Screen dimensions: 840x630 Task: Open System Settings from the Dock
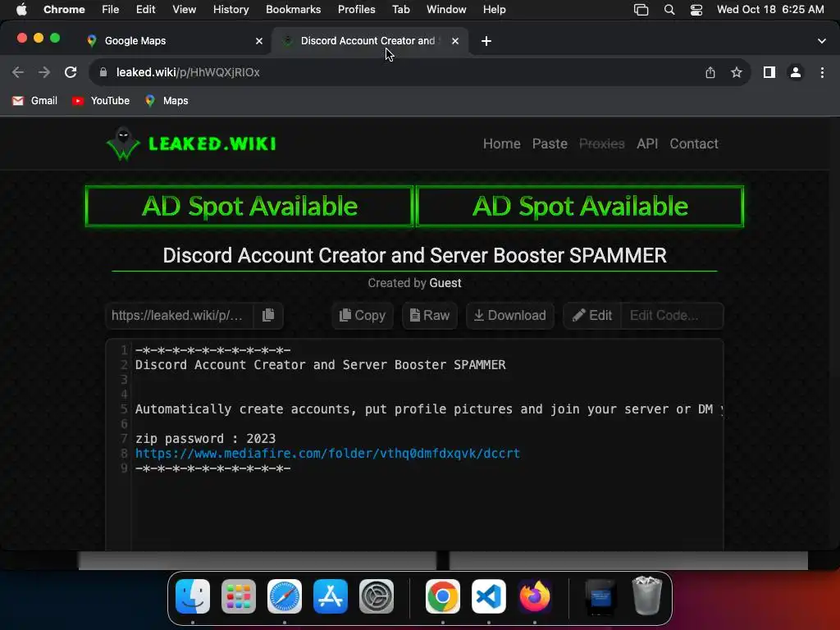click(376, 596)
